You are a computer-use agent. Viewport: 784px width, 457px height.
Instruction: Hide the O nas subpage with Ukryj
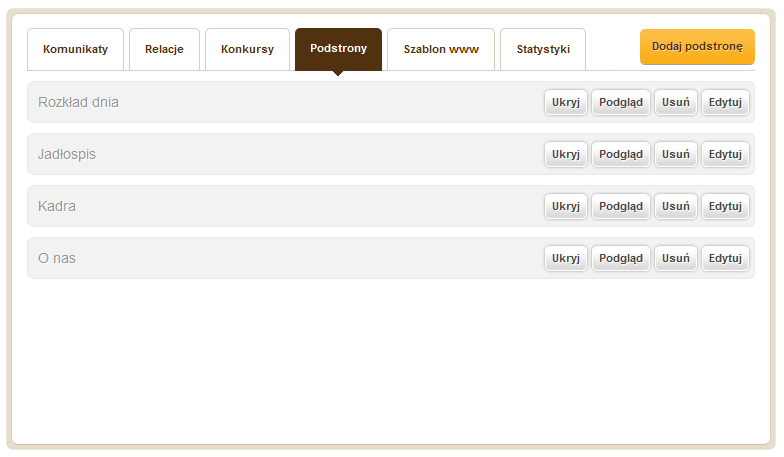(566, 258)
